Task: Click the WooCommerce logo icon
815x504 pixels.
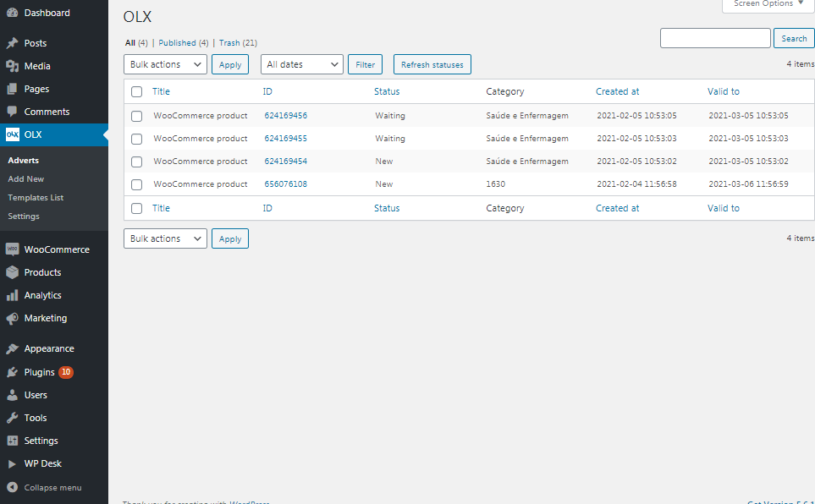Action: click(12, 249)
